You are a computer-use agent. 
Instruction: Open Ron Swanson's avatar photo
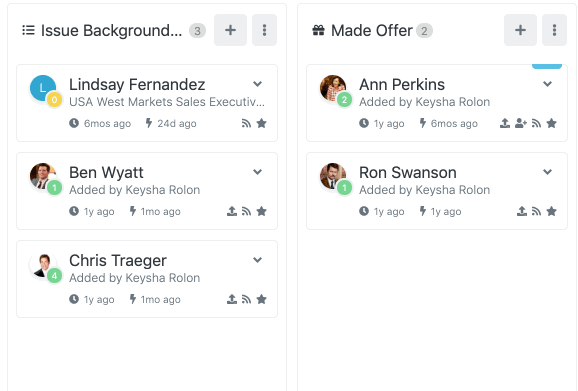click(333, 176)
